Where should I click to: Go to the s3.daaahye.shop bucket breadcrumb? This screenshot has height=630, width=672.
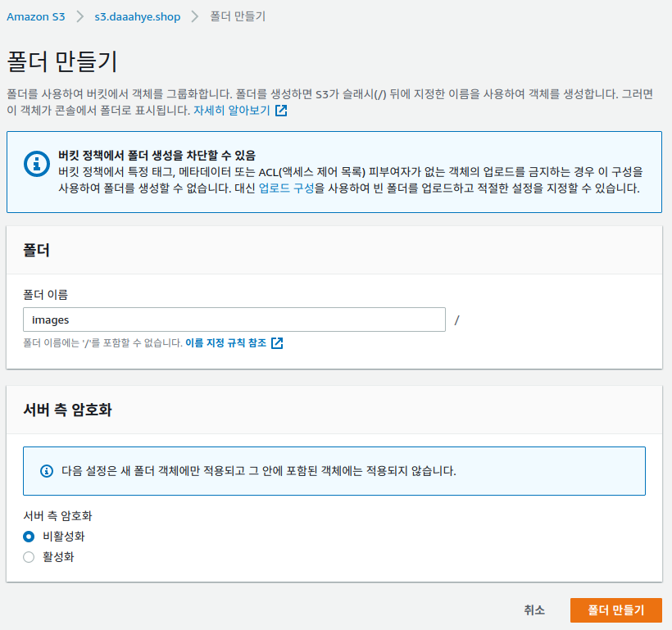pos(138,16)
